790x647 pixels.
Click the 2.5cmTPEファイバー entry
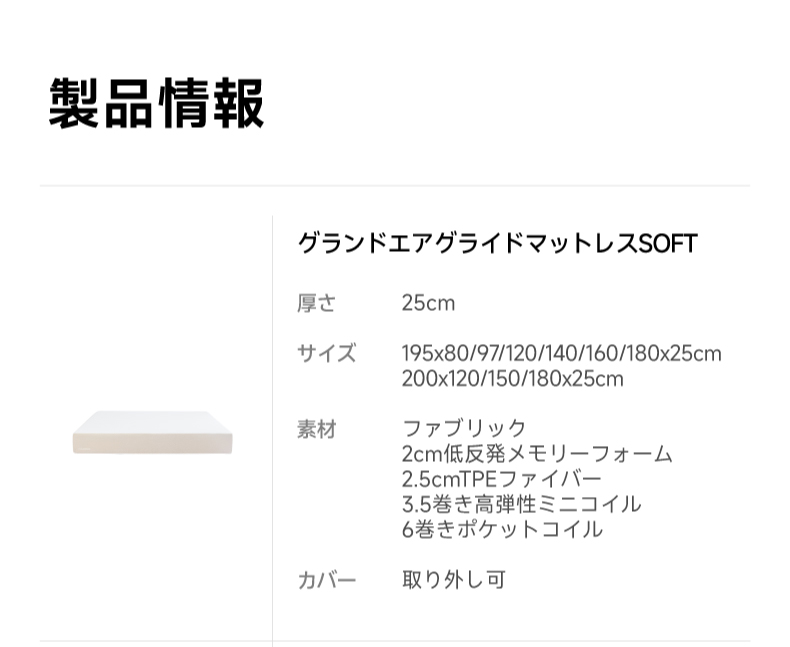pyautogui.click(x=502, y=479)
